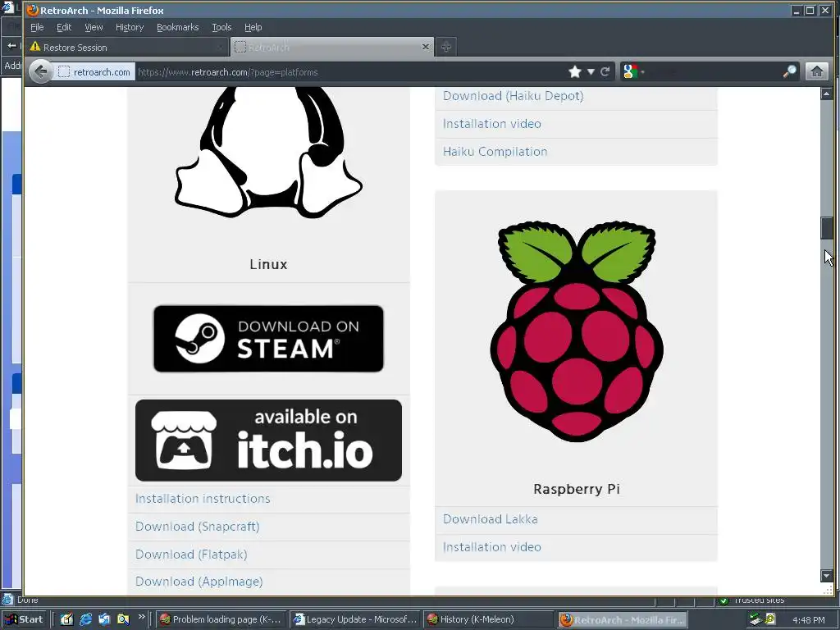
Task: Open the Windows Start menu
Action: [x=24, y=619]
